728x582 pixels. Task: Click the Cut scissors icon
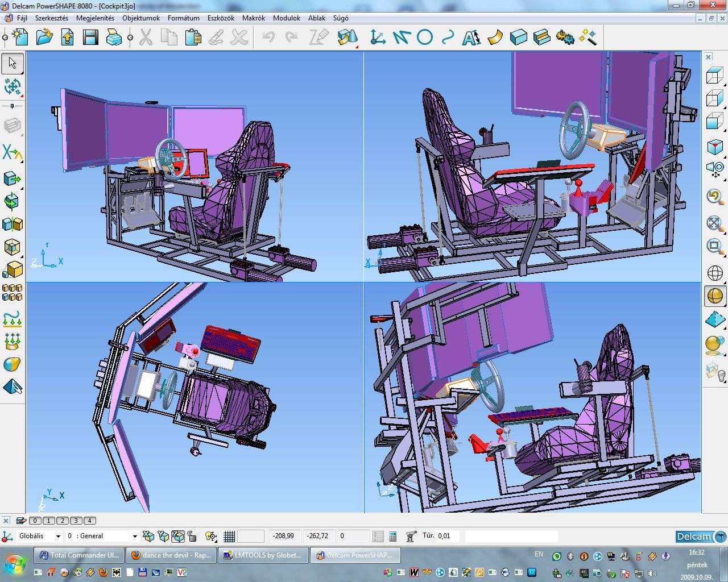pos(146,38)
